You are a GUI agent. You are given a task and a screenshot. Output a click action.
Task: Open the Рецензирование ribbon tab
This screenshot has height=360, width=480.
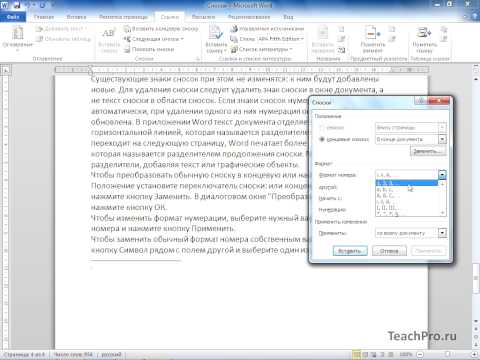(249, 17)
